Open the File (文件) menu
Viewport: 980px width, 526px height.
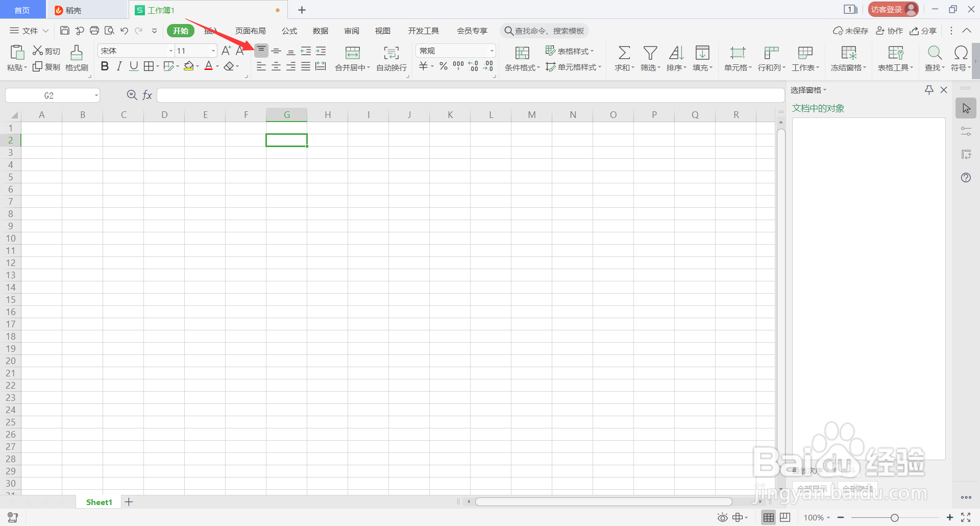pos(29,31)
